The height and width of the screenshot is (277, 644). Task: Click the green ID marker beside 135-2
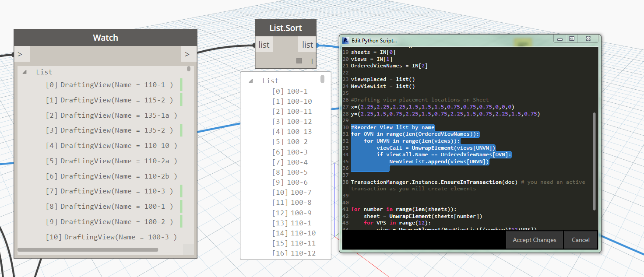pos(181,130)
